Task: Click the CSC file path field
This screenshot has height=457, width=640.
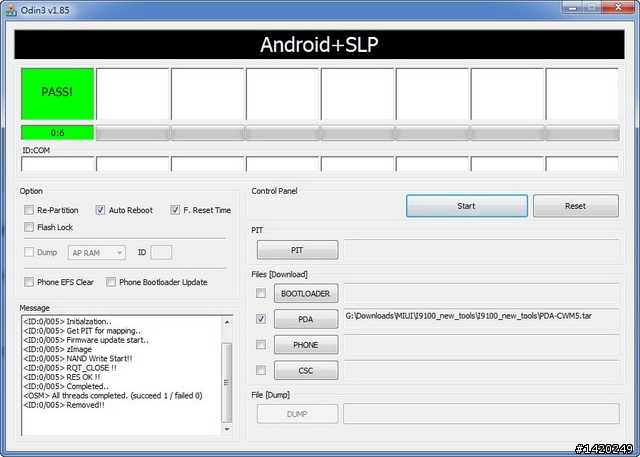Action: pos(481,370)
